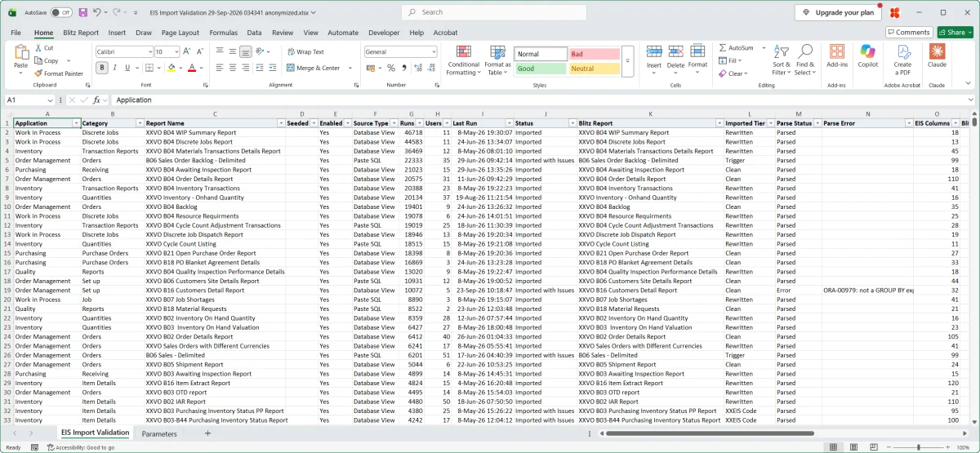Toggle Italic formatting
Image resolution: width=980 pixels, height=453 pixels.
point(114,68)
